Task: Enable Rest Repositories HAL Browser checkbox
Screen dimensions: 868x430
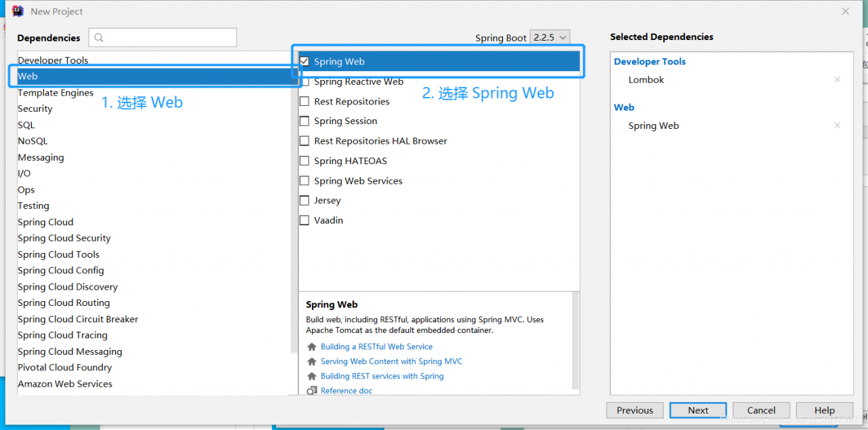Action: 304,141
